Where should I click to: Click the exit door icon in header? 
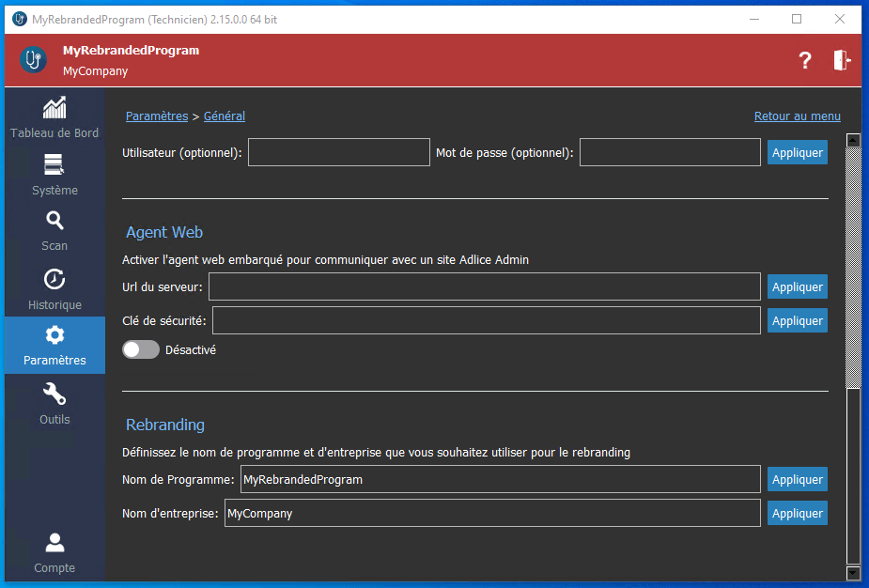coord(842,61)
